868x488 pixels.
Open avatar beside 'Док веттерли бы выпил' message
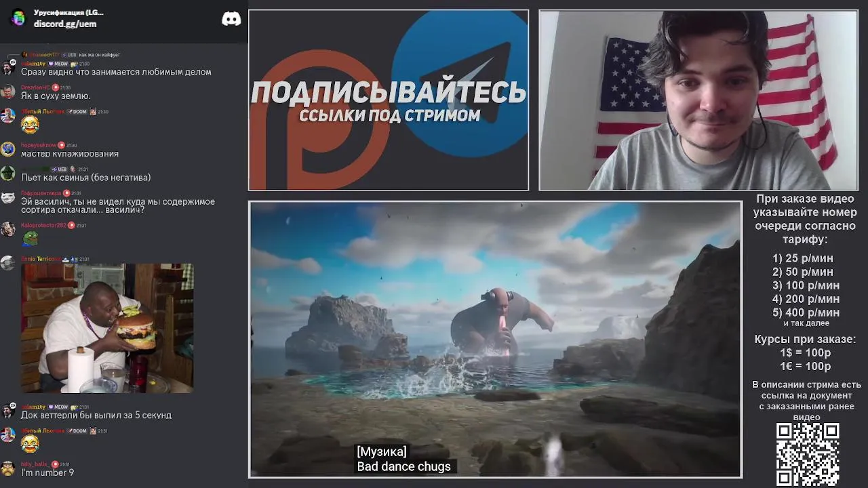[7, 411]
